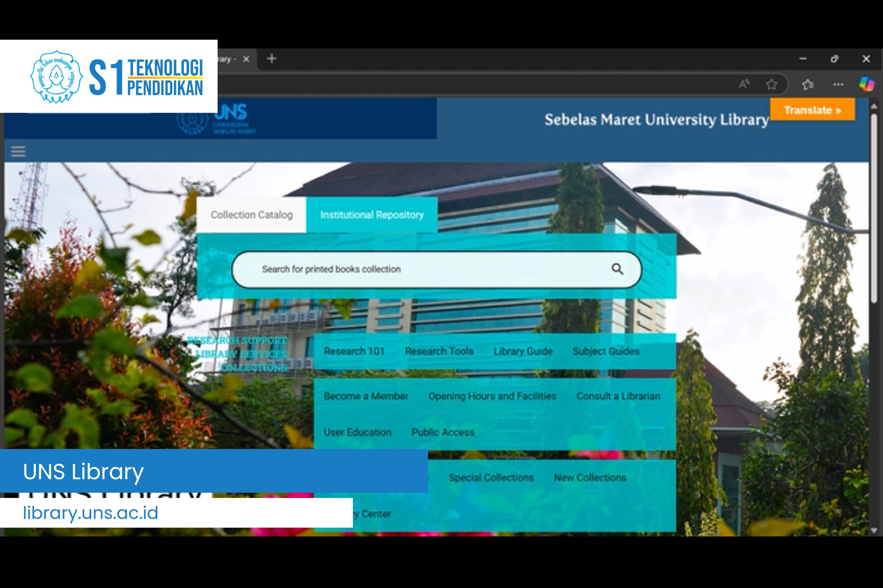The image size is (883, 588).
Task: Switch to Collection Catalog tab
Action: point(251,215)
